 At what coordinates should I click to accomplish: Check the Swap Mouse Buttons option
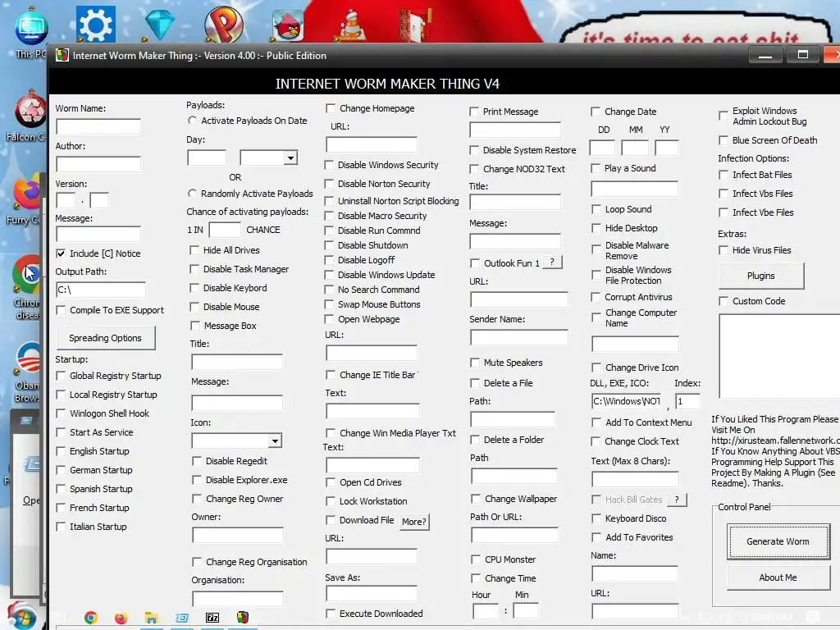pyautogui.click(x=329, y=304)
